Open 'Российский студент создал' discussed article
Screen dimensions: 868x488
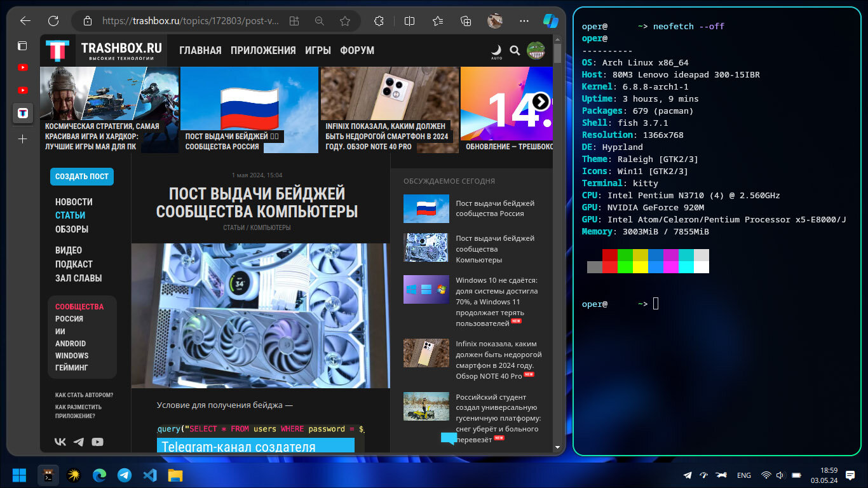[474, 418]
